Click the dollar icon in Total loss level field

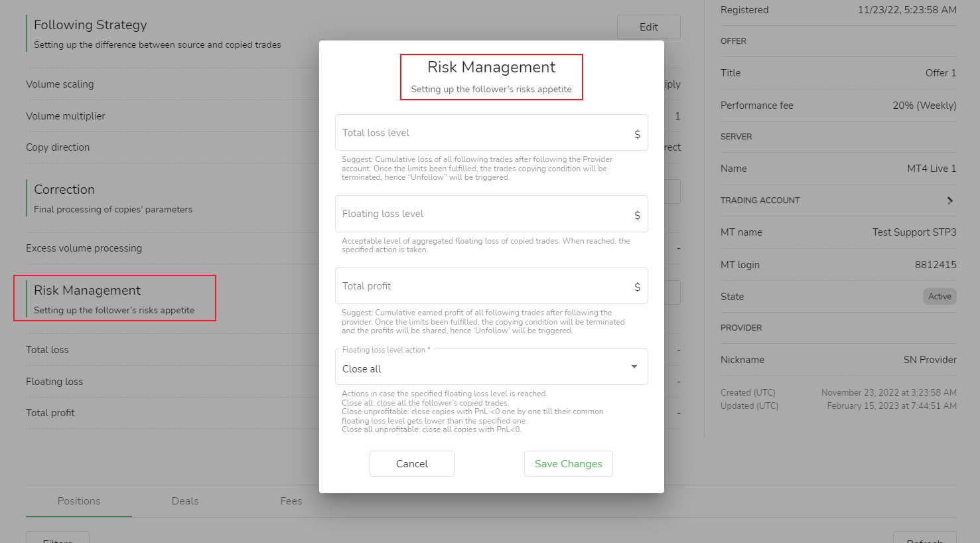[637, 134]
